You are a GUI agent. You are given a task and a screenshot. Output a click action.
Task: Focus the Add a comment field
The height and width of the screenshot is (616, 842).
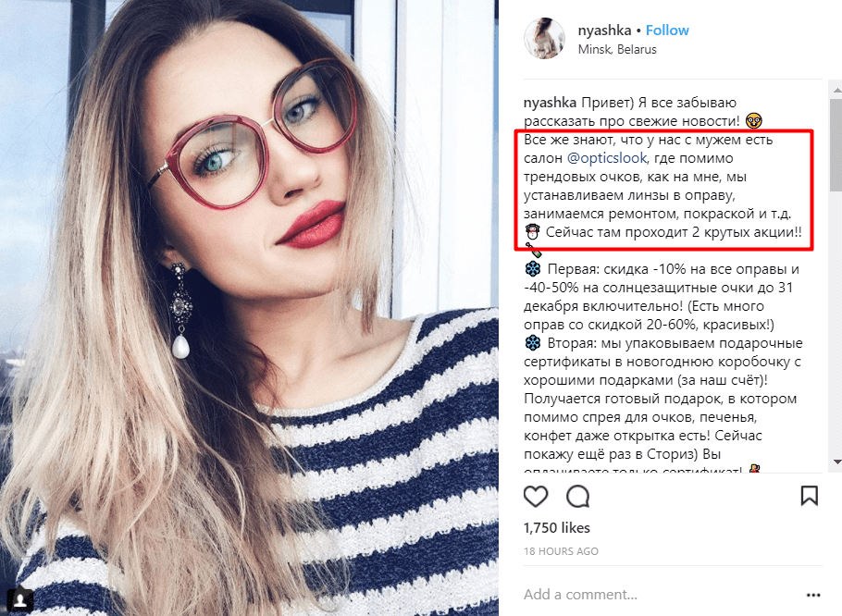point(661,595)
